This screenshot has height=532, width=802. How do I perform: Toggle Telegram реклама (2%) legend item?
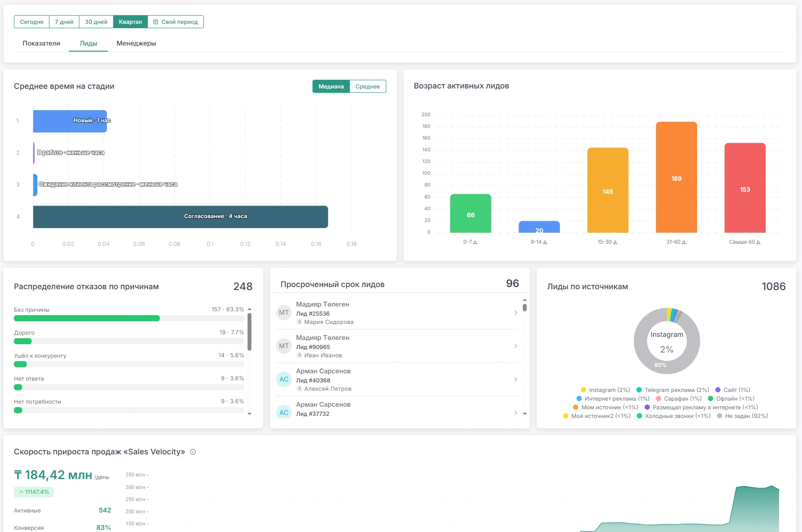[673, 390]
